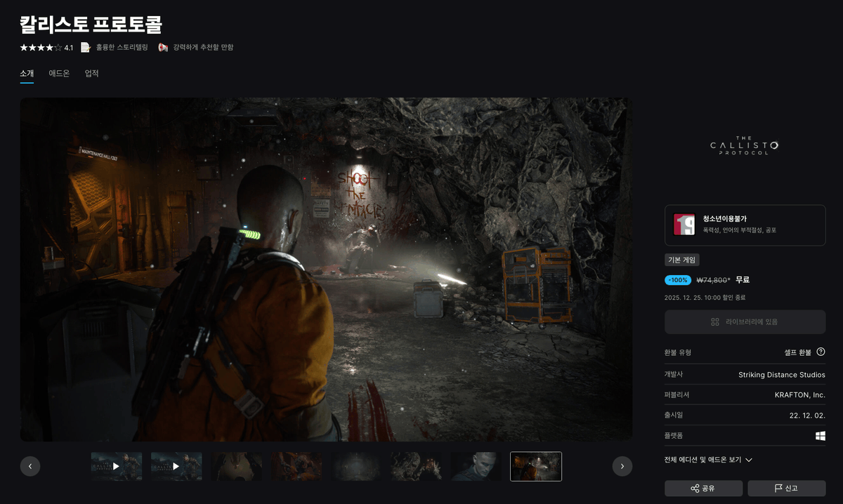Play the first trailer video thumbnail
This screenshot has height=504, width=843.
coord(117,466)
